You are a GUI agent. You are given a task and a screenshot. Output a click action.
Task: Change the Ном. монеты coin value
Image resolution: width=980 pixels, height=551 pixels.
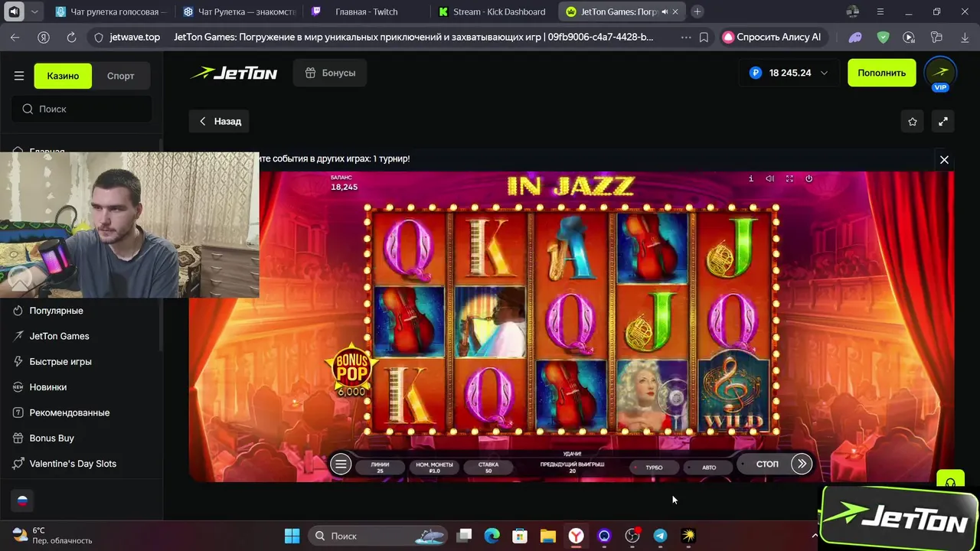(x=434, y=467)
